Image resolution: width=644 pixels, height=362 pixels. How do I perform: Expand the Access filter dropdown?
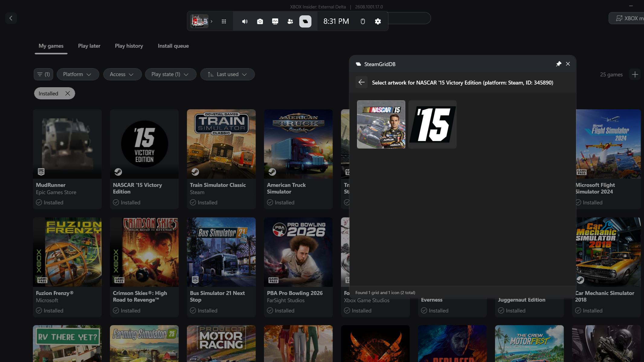(122, 74)
